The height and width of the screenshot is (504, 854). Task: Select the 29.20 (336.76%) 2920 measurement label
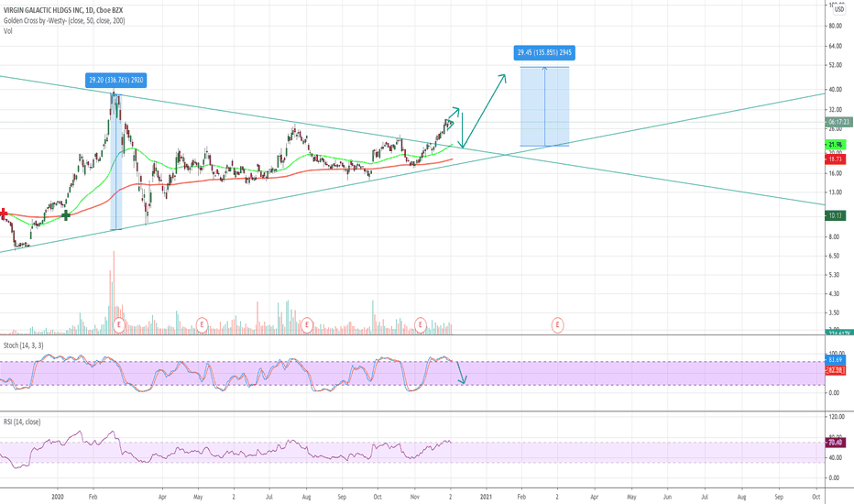pyautogui.click(x=116, y=80)
